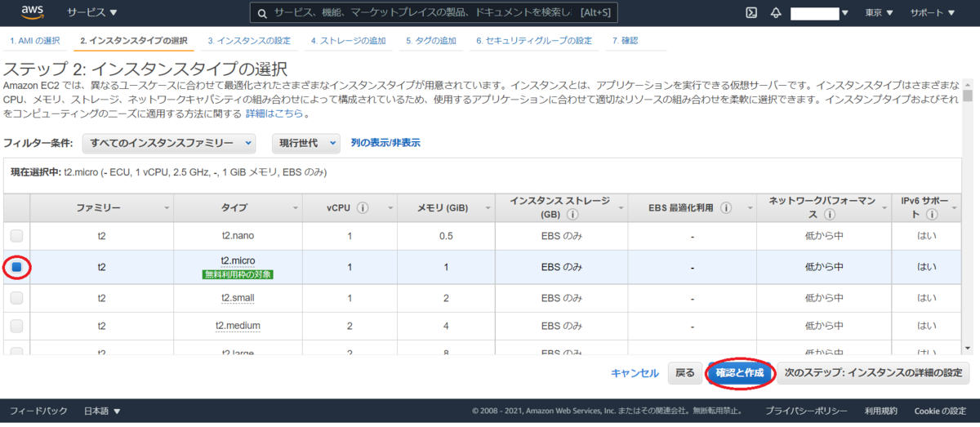The width and height of the screenshot is (980, 427).
Task: Click the 現在選択中 t2.micro summary text
Action: click(169, 172)
